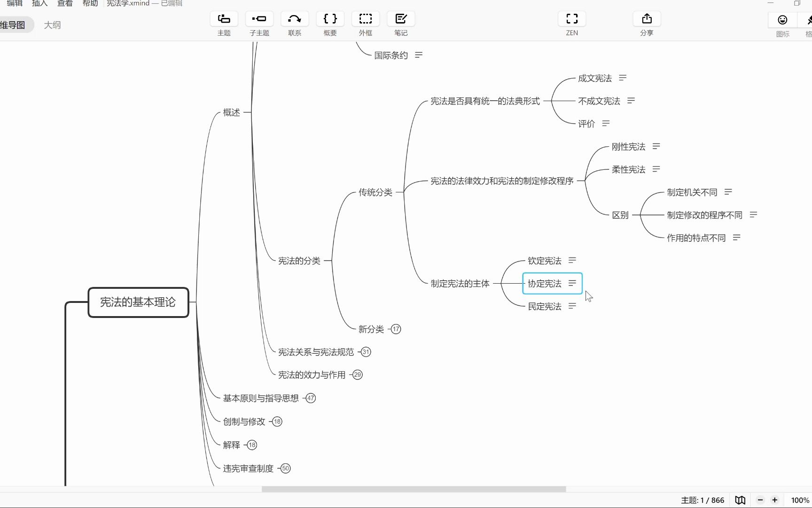Click the restore window button
Viewport: 812px width, 508px height.
click(x=797, y=3)
